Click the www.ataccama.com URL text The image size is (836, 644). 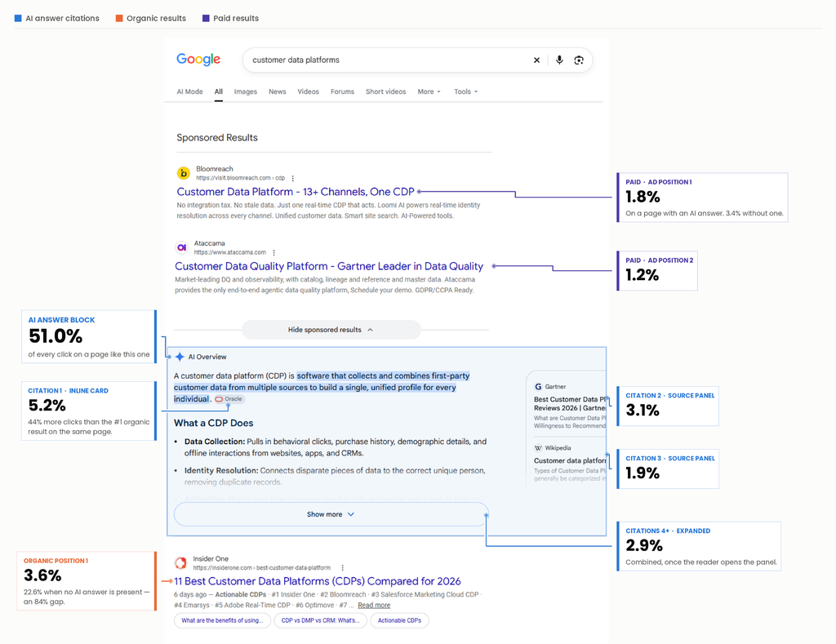229,253
